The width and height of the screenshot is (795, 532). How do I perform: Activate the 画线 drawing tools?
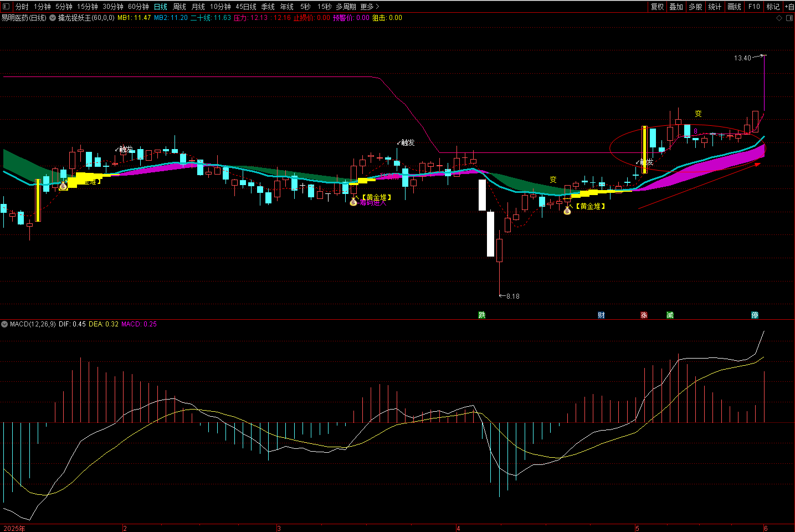point(735,7)
